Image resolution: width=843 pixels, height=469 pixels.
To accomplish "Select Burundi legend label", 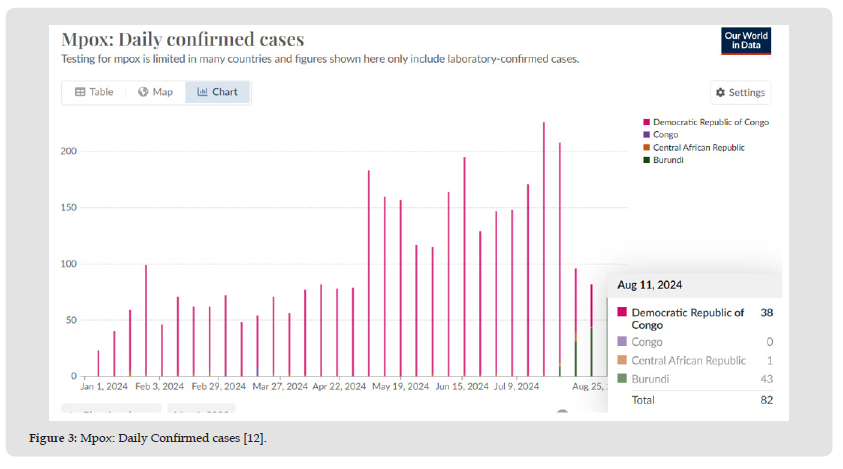I will [669, 160].
